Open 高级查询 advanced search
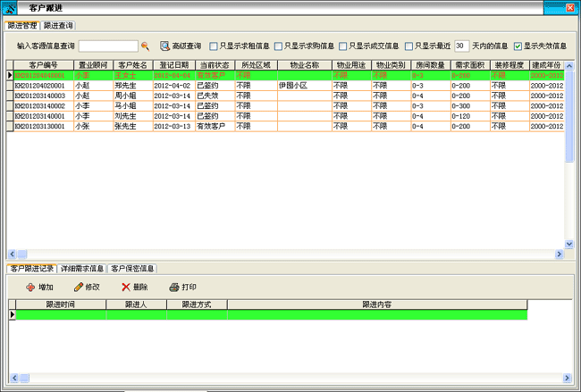 tap(164, 46)
